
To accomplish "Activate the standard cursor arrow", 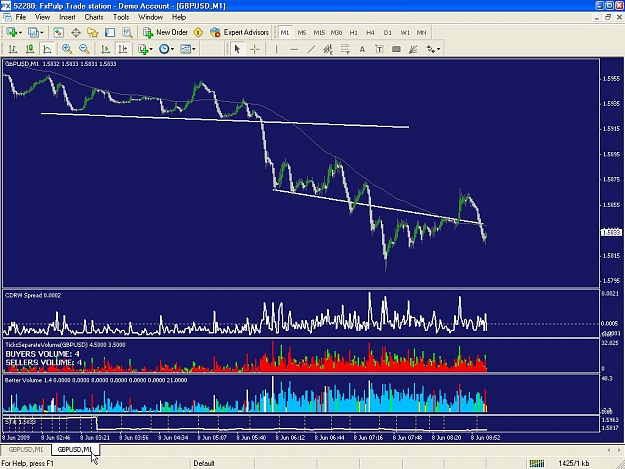I will click(x=237, y=49).
